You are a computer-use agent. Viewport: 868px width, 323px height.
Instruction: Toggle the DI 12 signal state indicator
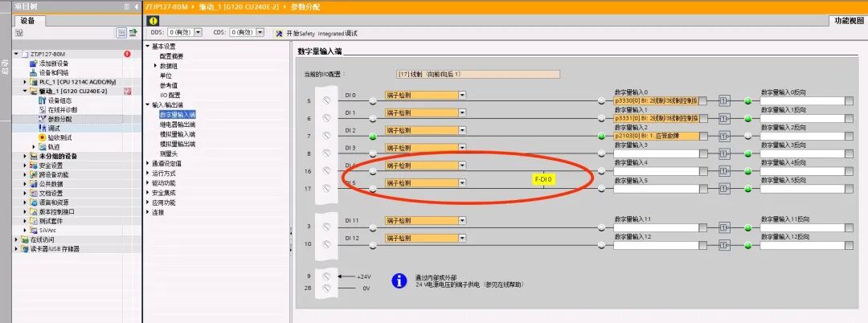pos(373,245)
